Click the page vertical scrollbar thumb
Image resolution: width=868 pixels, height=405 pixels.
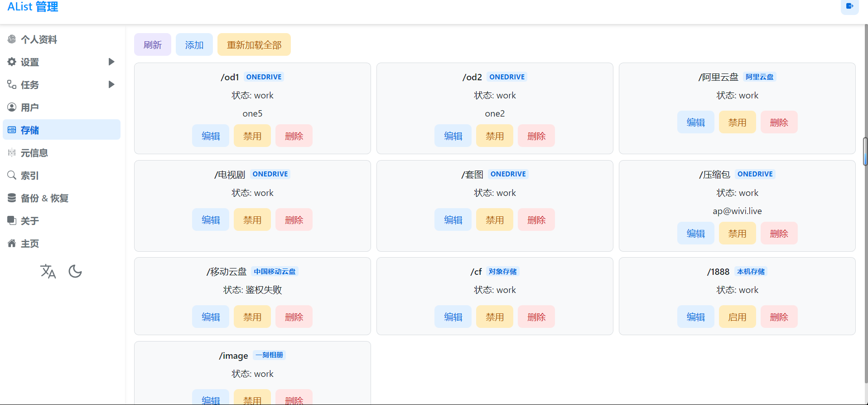pyautogui.click(x=865, y=151)
